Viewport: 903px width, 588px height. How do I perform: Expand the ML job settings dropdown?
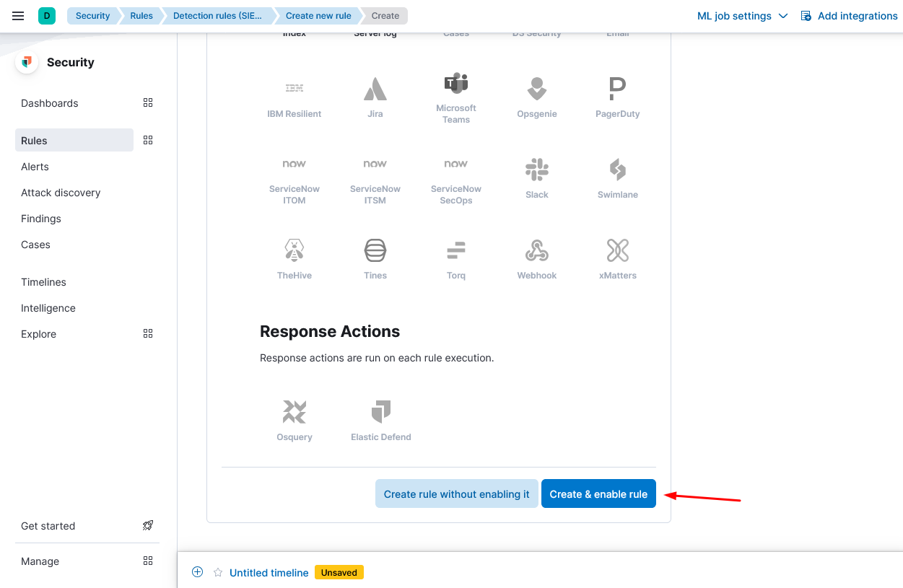tap(742, 16)
